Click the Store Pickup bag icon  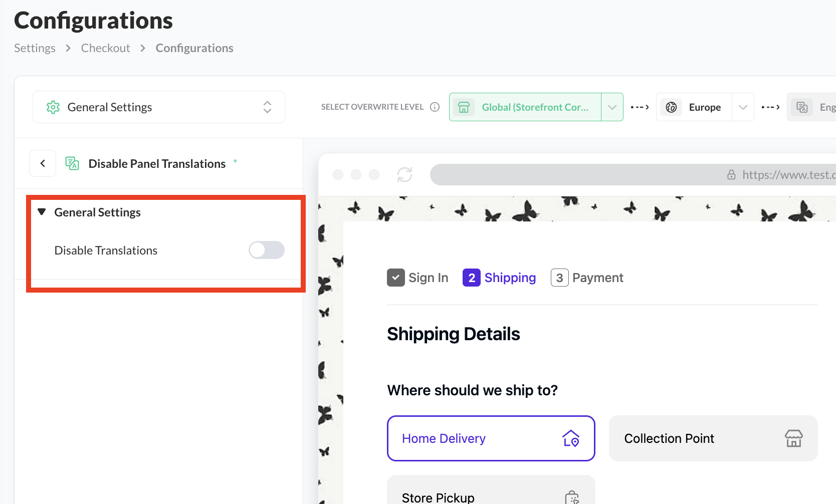tap(572, 497)
